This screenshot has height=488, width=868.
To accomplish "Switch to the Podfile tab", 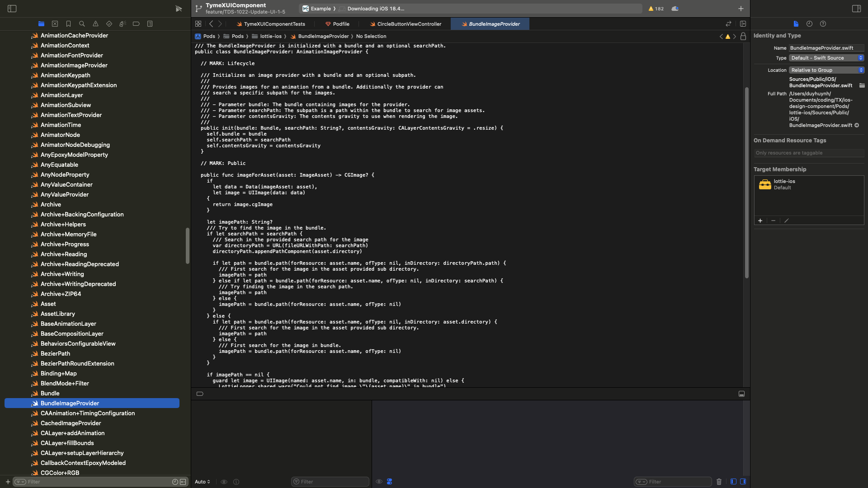I will click(337, 24).
